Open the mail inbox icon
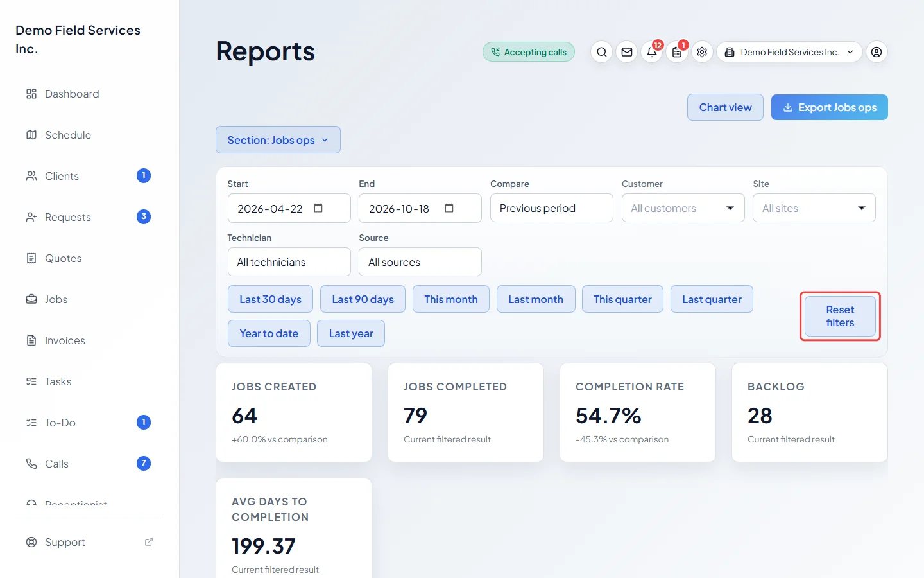 coord(627,52)
